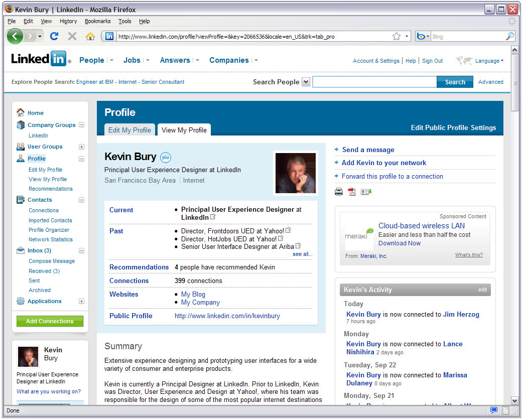523x420 pixels.
Task: Collapse the Profile sidebar section
Action: 81,159
